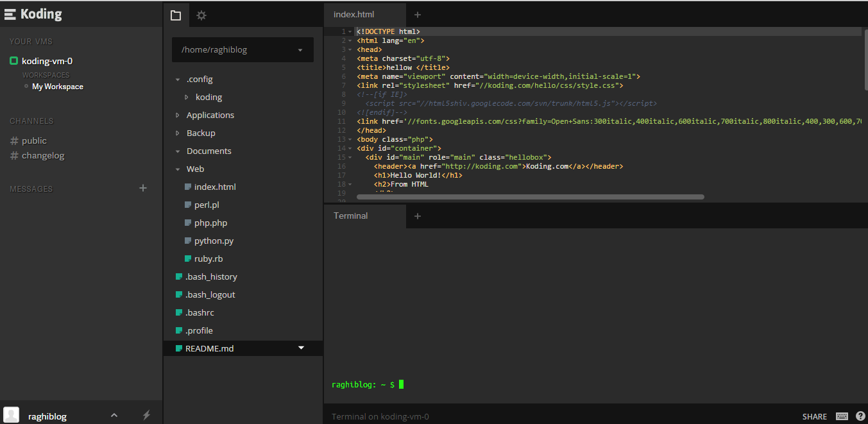Click the green koding-vm-0 status icon
This screenshot has height=424, width=868.
coord(13,61)
